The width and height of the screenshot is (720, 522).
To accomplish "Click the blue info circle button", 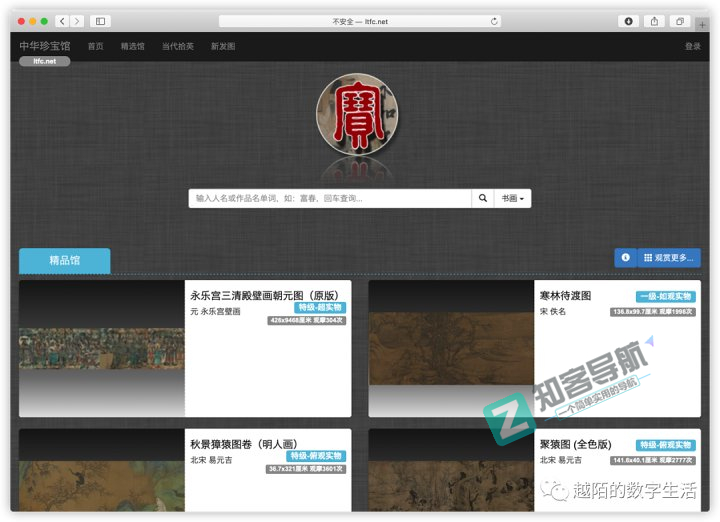I will pos(625,258).
